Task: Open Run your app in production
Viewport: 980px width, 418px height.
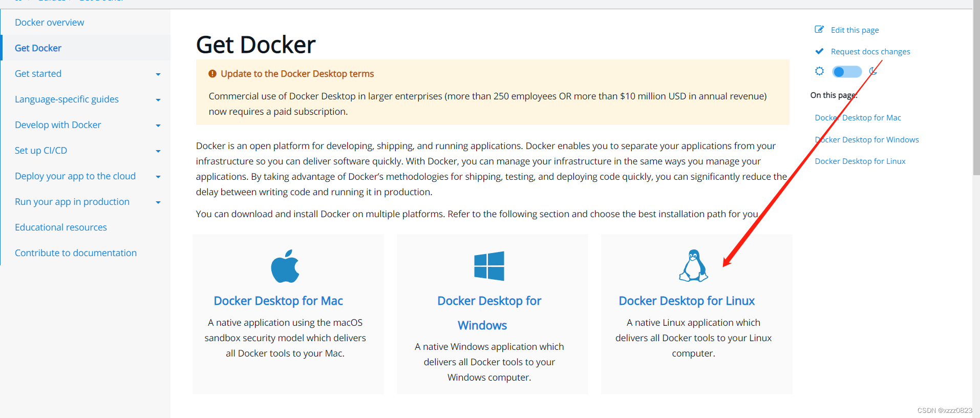Action: 72,202
